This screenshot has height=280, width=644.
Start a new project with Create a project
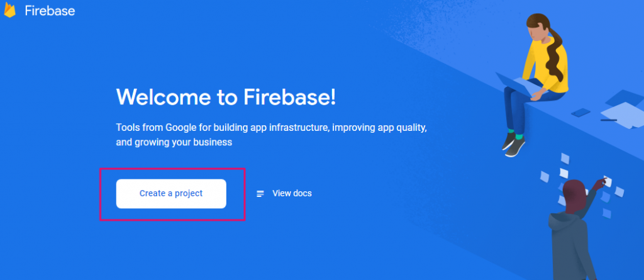pos(171,194)
